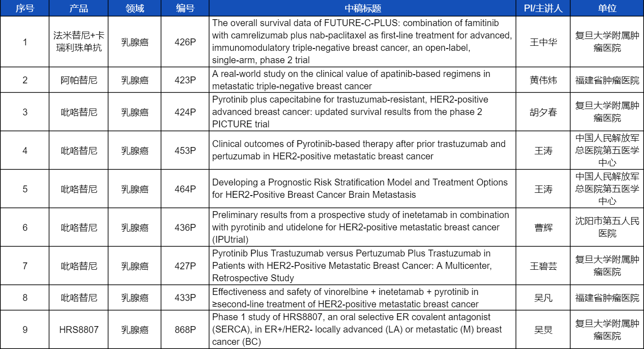The width and height of the screenshot is (644, 349).
Task: Click the FUTURE-C-PLUS abstract title
Action: click(x=362, y=42)
